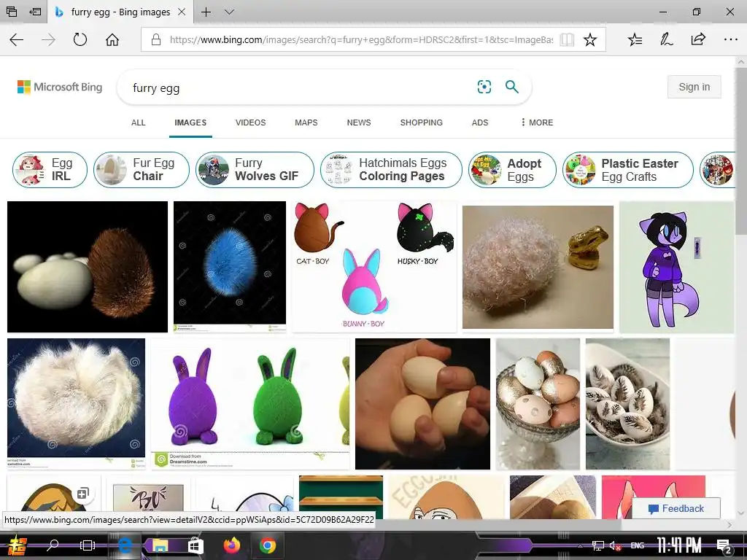Select the Fur Egg Chair chip

pyautogui.click(x=142, y=169)
